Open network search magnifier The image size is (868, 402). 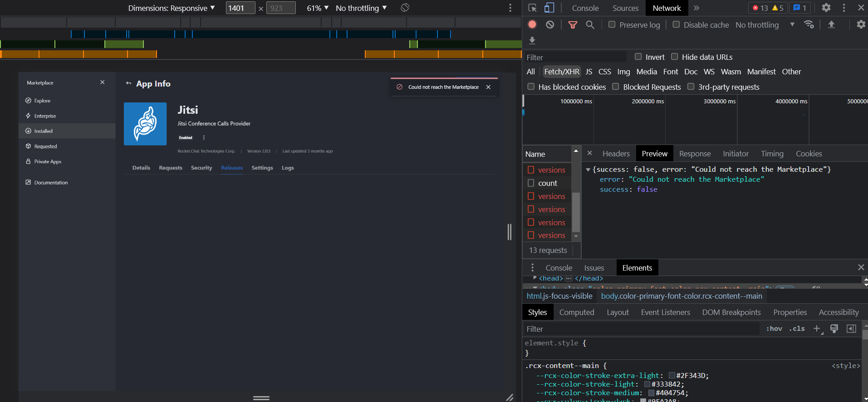[590, 24]
